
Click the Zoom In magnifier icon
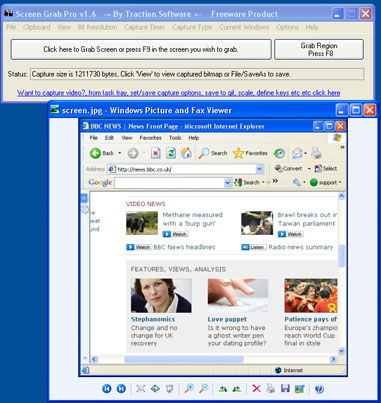pyautogui.click(x=189, y=389)
